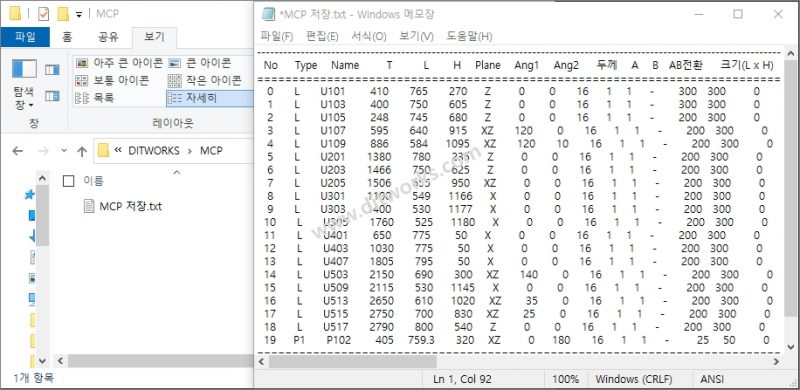Click the Explorer forward arrow
The image size is (800, 390).
[43, 151]
